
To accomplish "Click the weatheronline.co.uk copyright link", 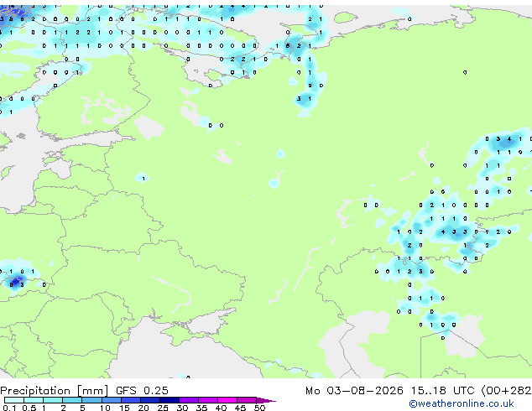I will tap(462, 403).
